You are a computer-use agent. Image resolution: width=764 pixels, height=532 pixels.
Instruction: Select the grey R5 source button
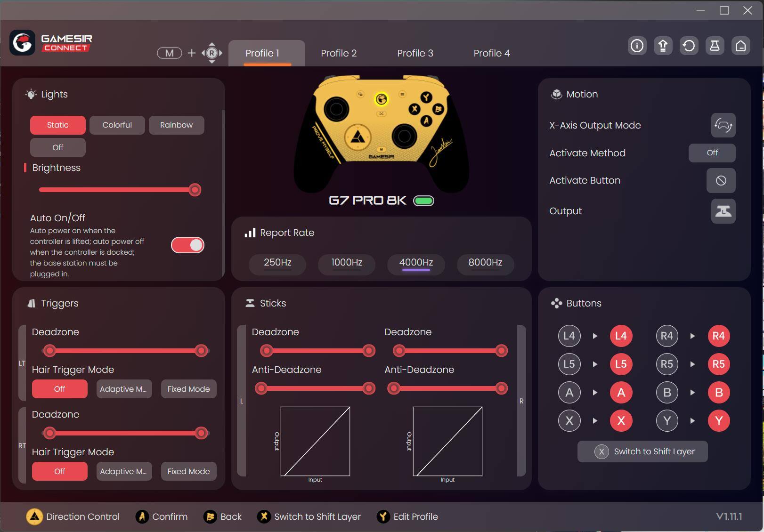point(666,364)
